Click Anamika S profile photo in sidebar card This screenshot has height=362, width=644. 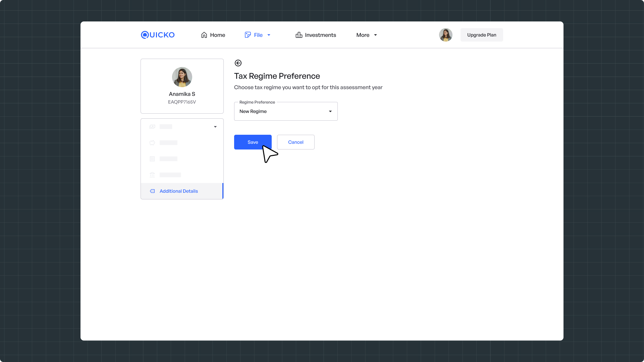pyautogui.click(x=182, y=77)
